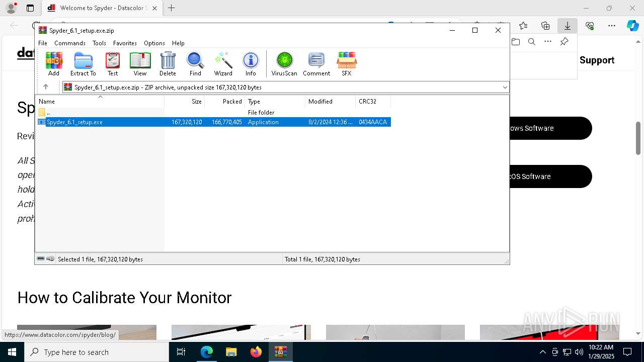Image resolution: width=644 pixels, height=362 pixels.
Task: Open Edge browser essentials icon
Action: (590, 26)
